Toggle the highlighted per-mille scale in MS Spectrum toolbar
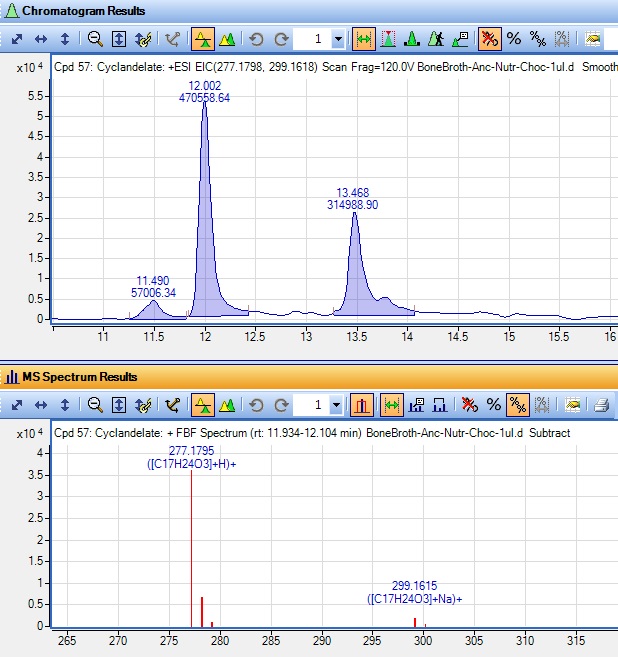The width and height of the screenshot is (618, 657). tap(518, 405)
